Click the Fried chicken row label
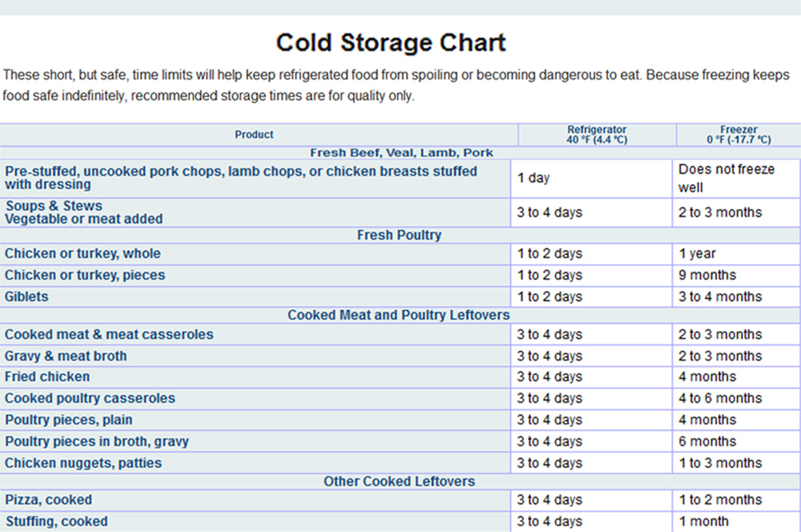The width and height of the screenshot is (801, 532). click(x=47, y=377)
